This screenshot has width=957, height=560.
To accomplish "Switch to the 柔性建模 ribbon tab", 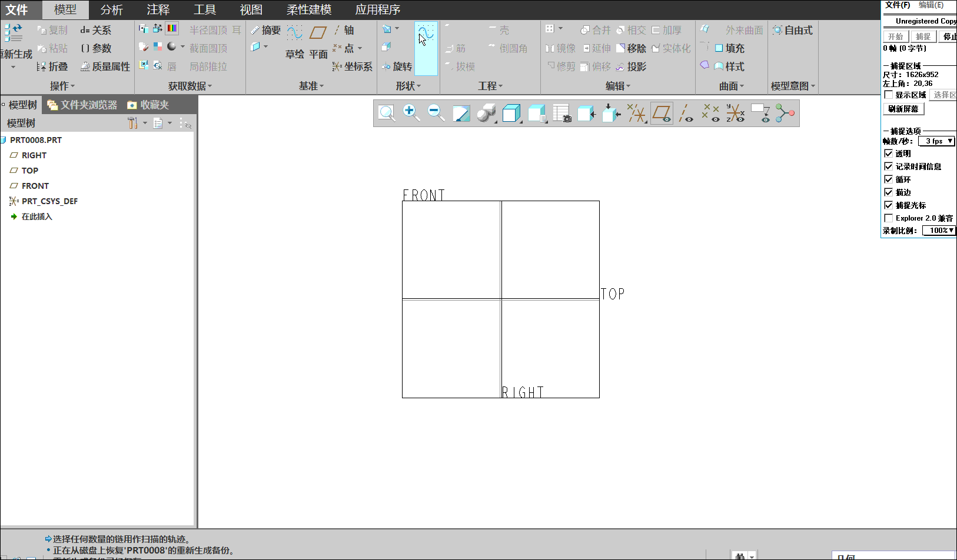I will pos(309,10).
